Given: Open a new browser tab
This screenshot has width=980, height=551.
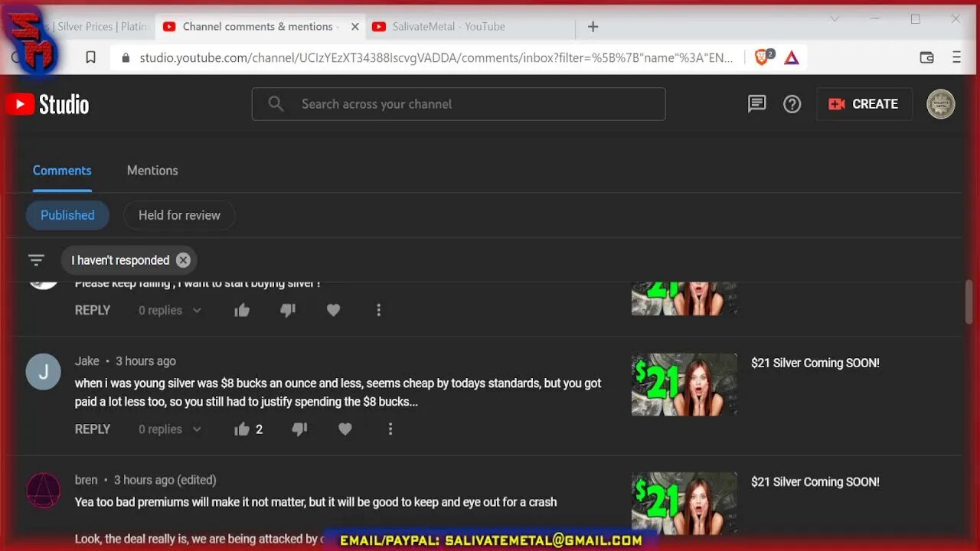Looking at the screenshot, I should [593, 27].
